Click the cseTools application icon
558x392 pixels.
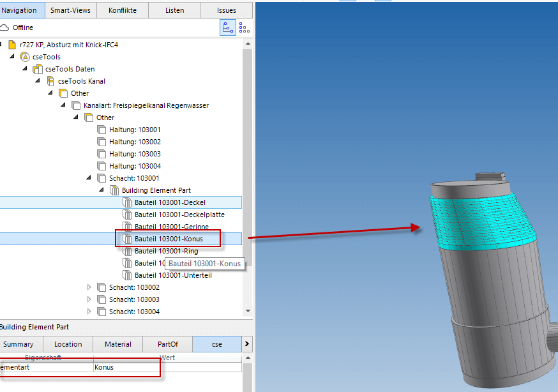(x=25, y=57)
